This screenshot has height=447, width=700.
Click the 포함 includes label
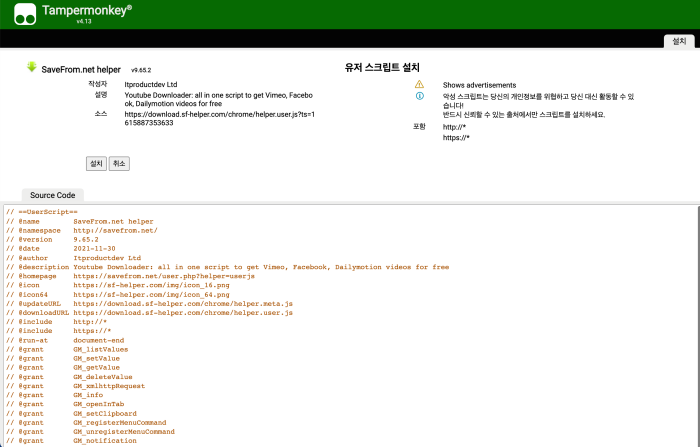click(x=419, y=126)
